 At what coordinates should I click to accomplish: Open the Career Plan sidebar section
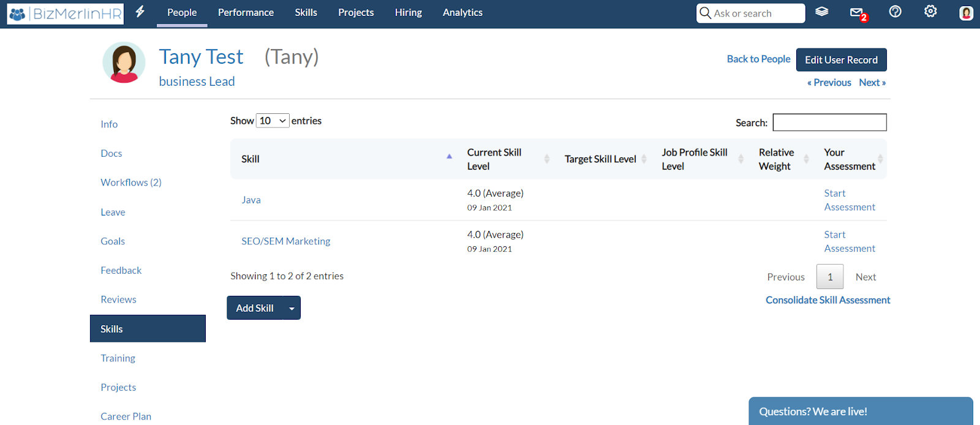coord(126,416)
